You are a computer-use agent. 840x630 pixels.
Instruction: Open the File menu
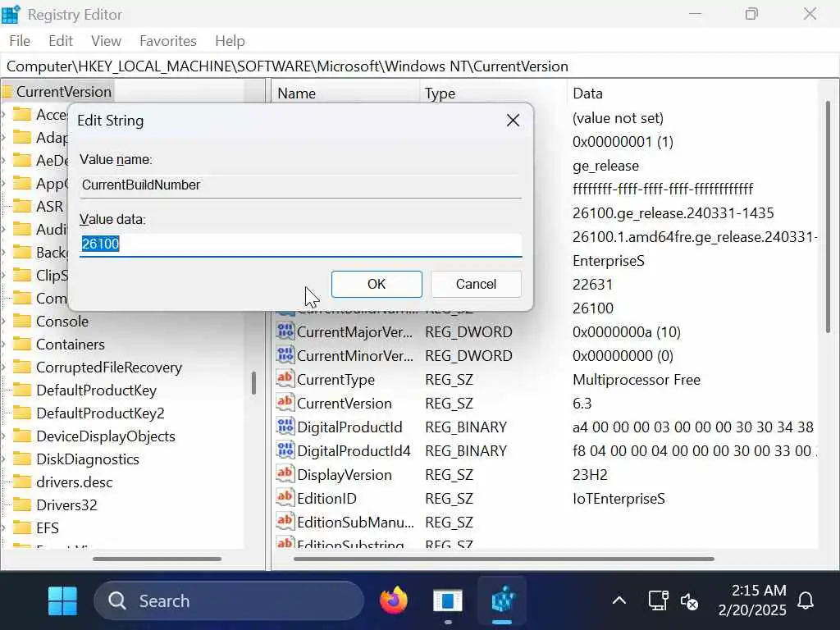click(20, 41)
